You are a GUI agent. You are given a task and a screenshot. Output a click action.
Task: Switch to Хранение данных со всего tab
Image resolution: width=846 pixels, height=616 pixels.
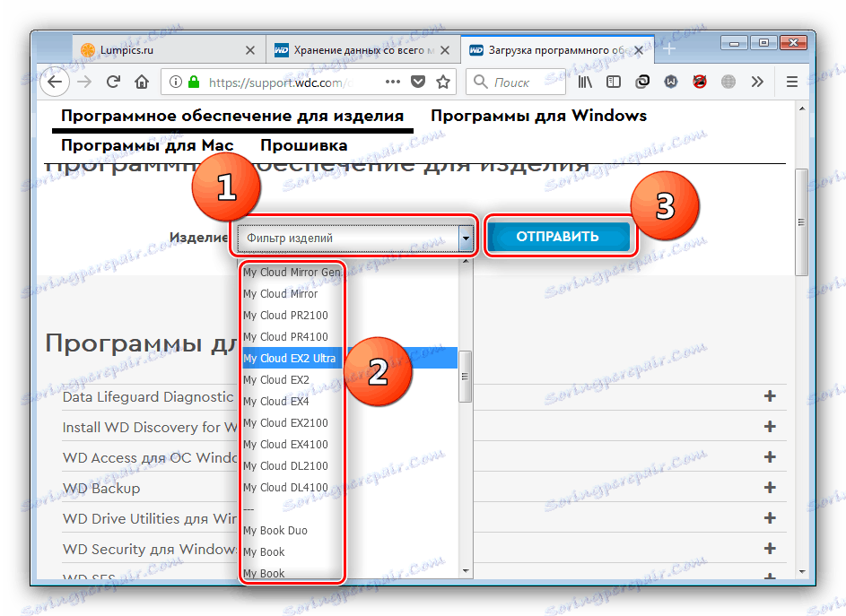[x=363, y=50]
